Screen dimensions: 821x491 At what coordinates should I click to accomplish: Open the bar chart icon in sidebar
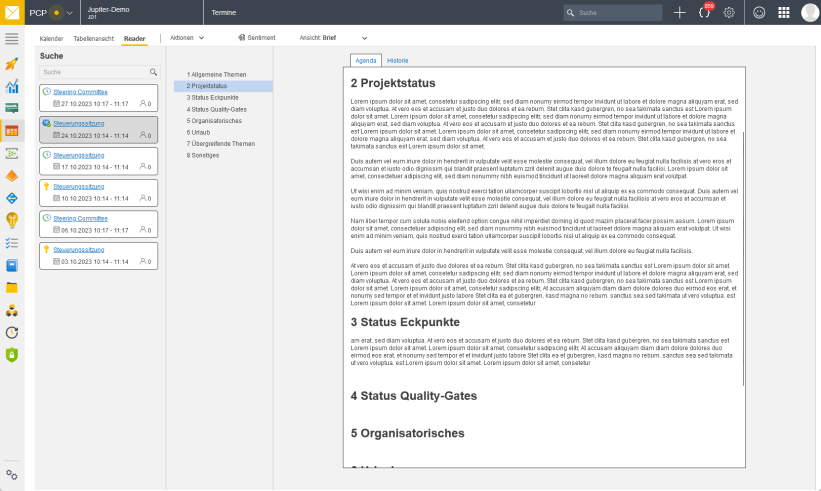point(12,87)
